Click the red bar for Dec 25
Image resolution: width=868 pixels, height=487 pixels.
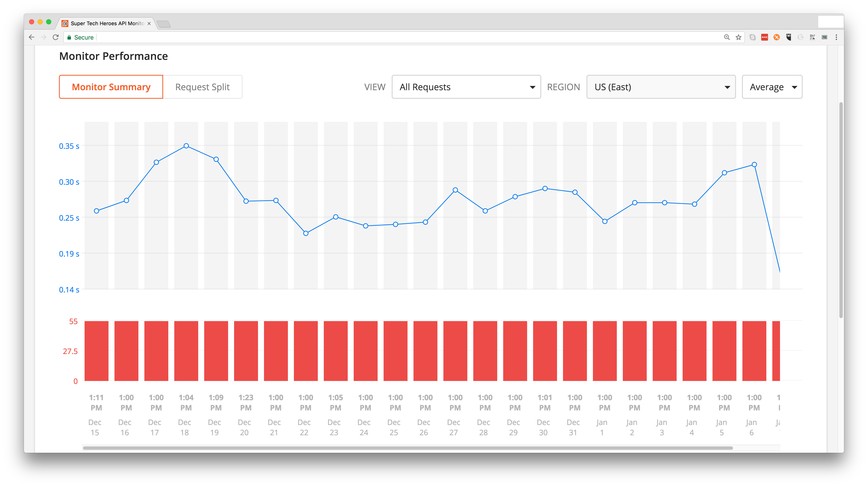coord(395,351)
